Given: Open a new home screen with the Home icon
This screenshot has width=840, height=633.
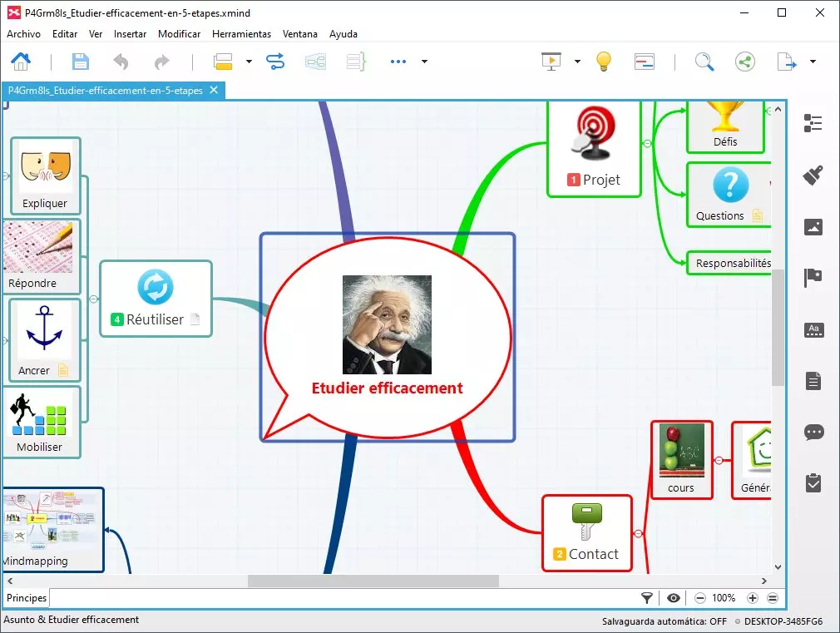Looking at the screenshot, I should click(21, 62).
